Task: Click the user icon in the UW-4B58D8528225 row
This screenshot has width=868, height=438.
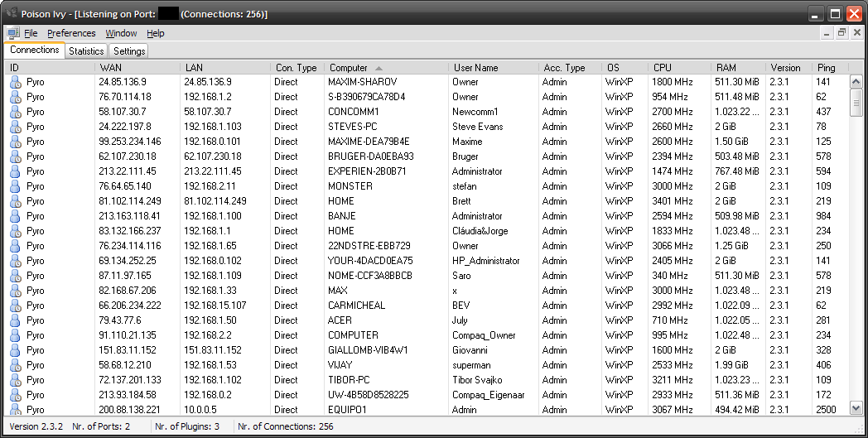Action: click(x=16, y=396)
